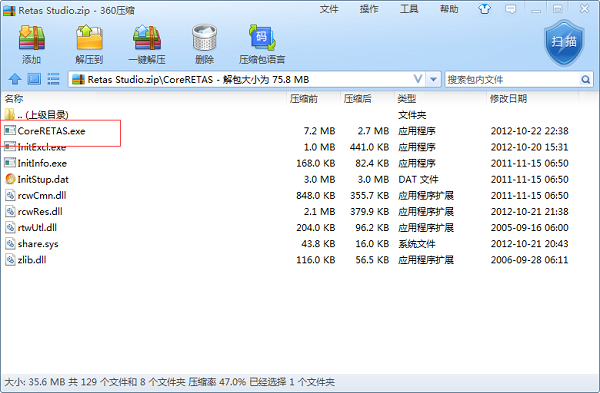Click the parent directory folder icon

pos(10,114)
